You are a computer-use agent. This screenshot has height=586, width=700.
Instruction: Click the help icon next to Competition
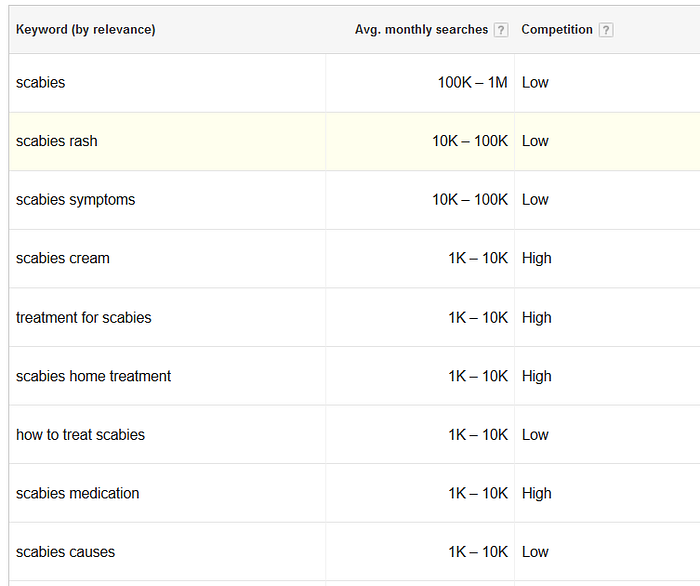pyautogui.click(x=606, y=30)
